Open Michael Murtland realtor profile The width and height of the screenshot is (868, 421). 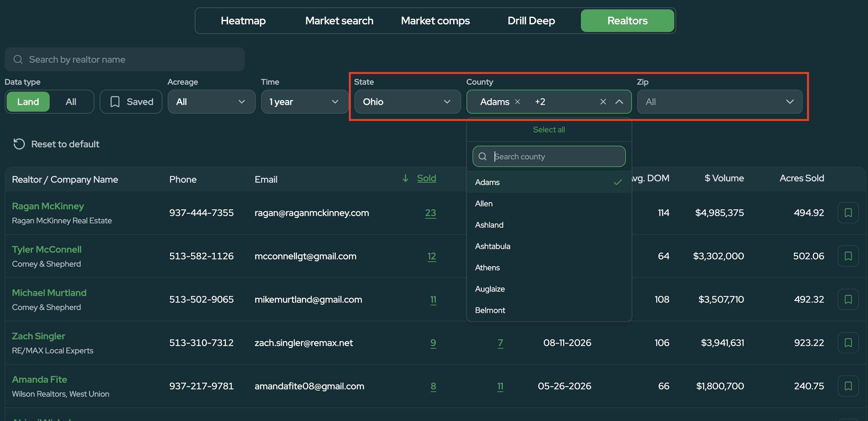(49, 292)
